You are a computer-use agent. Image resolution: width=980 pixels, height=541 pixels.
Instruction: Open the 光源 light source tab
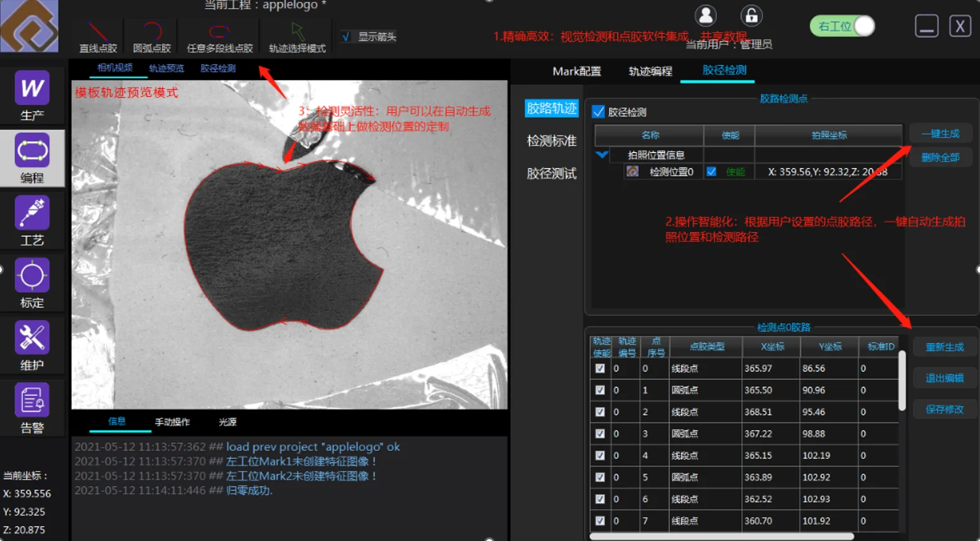click(228, 422)
